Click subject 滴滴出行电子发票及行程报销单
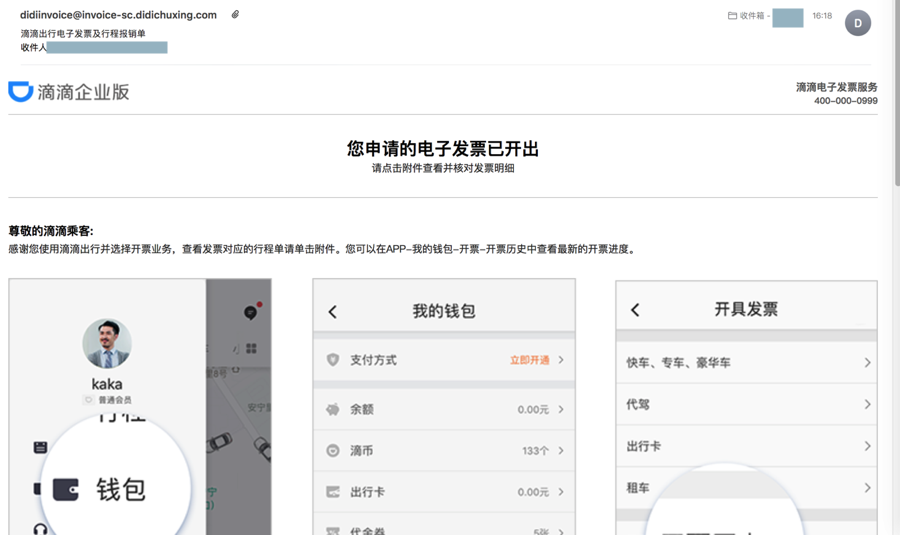The height and width of the screenshot is (535, 900). tap(83, 33)
